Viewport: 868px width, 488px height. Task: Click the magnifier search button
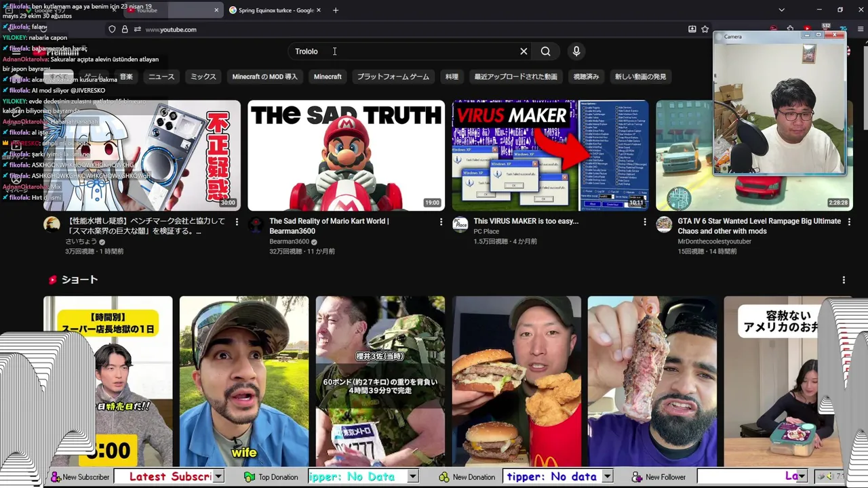point(546,52)
